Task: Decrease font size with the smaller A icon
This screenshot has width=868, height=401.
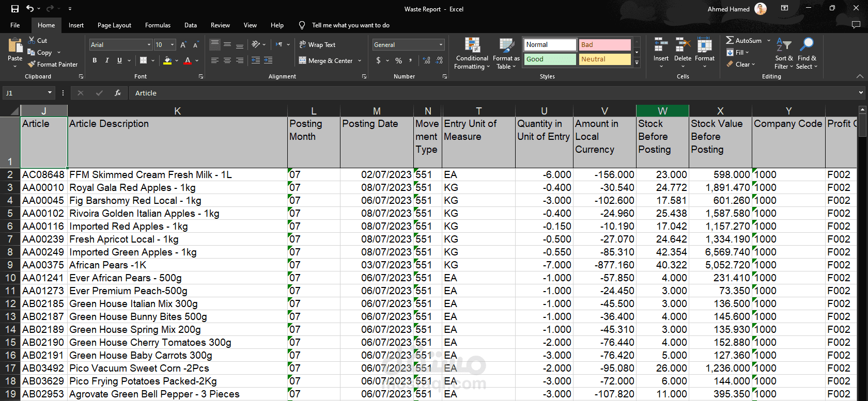Action: (x=196, y=45)
